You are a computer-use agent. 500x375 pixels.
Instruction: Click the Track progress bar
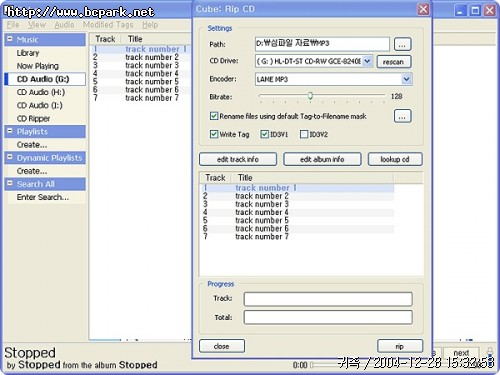pos(328,299)
